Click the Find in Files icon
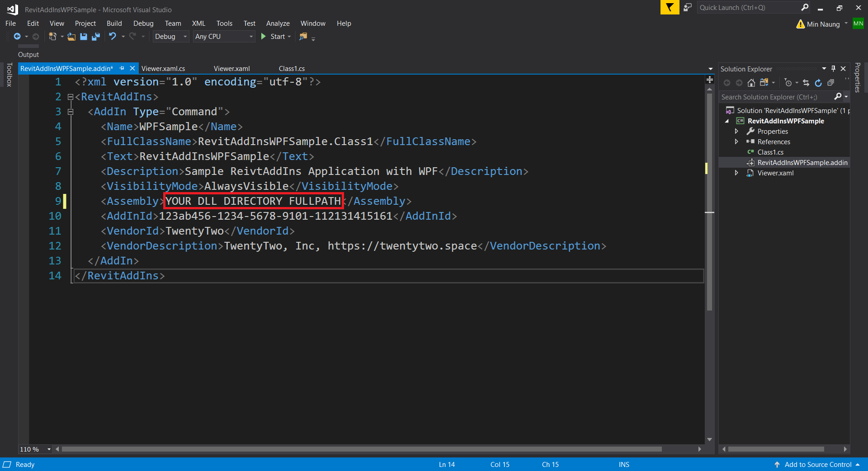The width and height of the screenshot is (868, 471). click(x=303, y=37)
